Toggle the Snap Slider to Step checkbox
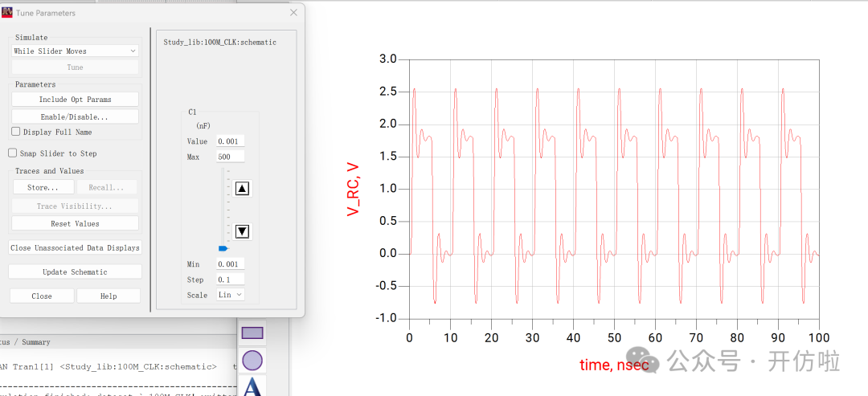Screen dimensions: 868x396 click(x=13, y=153)
